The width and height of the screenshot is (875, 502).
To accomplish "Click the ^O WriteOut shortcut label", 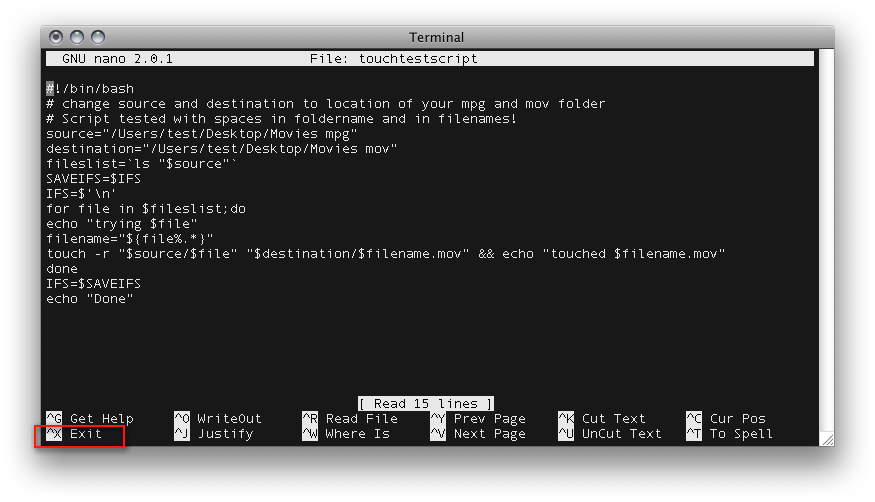I will [x=218, y=418].
